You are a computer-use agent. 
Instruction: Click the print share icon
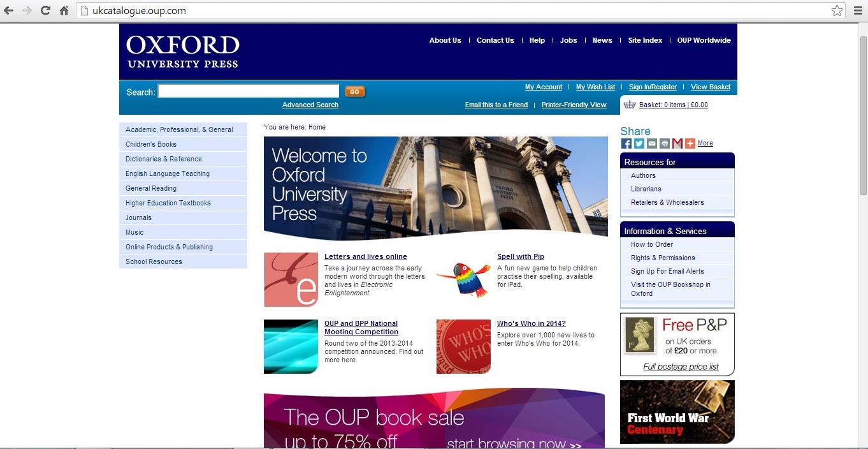pyautogui.click(x=665, y=144)
